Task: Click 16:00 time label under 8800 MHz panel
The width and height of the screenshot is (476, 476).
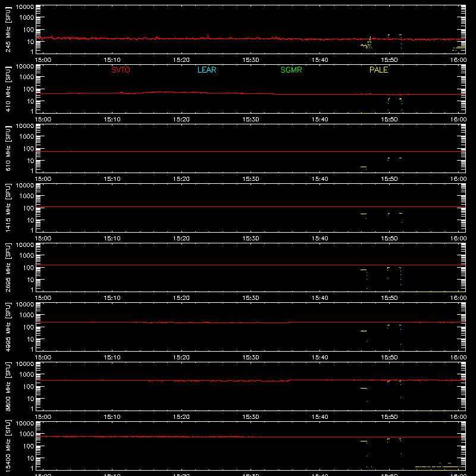Action: point(458,417)
